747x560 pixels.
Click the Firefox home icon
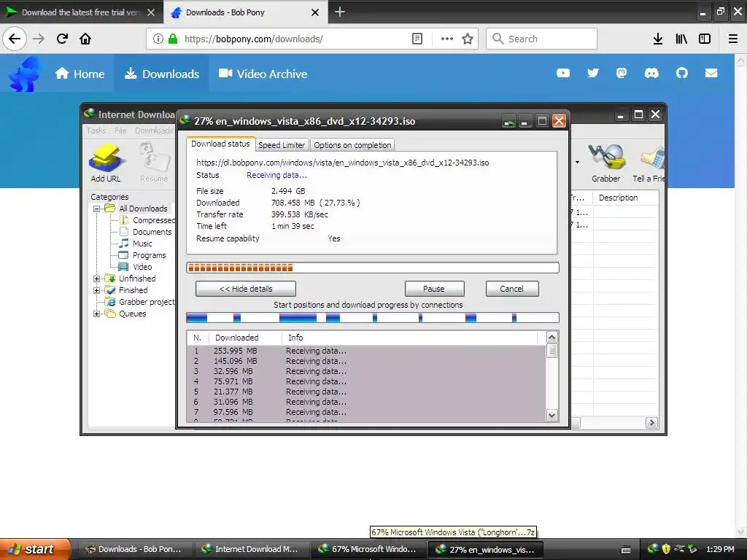85,39
